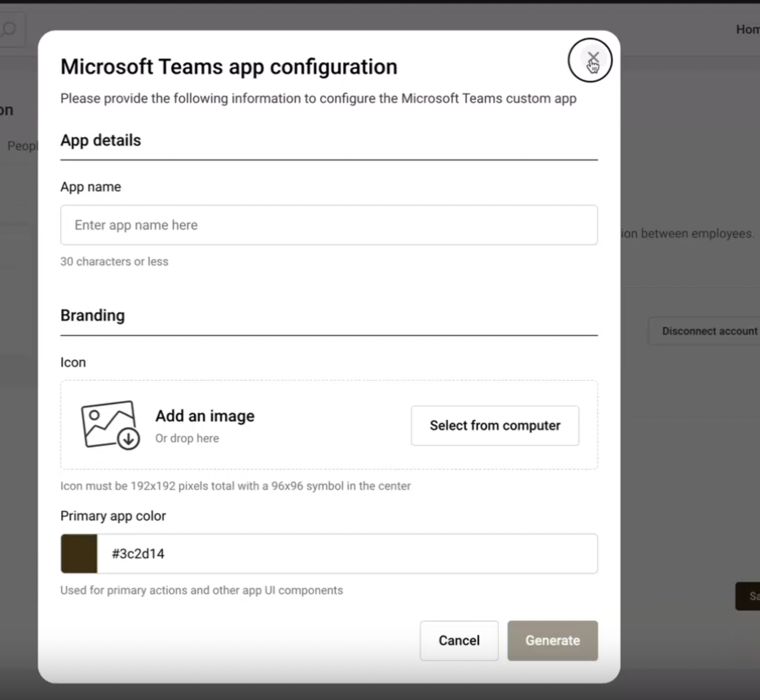Select the icon size requirement hint text
Screen dimensions: 760x700
click(235, 486)
